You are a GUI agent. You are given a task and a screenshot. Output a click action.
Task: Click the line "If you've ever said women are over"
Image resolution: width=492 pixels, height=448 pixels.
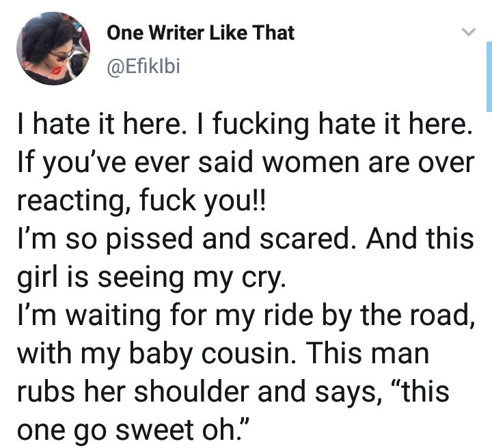(246, 163)
